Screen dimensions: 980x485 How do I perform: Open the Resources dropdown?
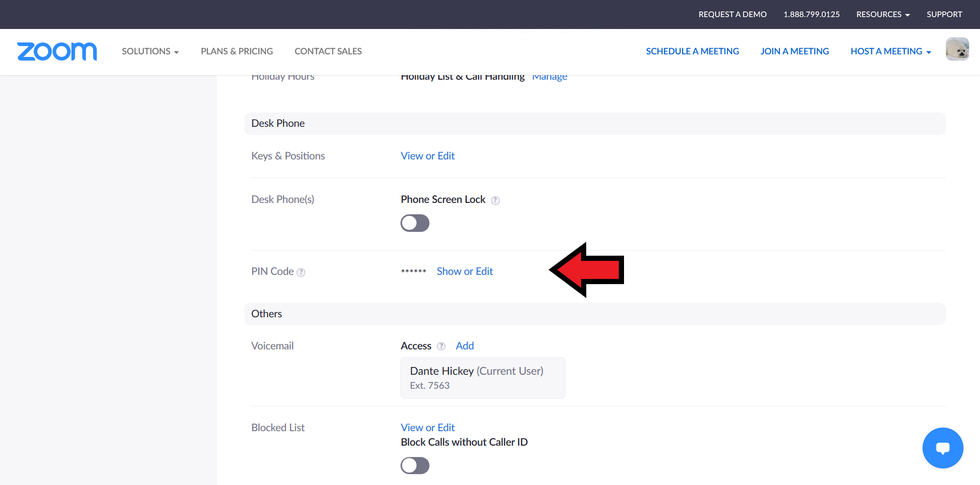click(x=883, y=14)
